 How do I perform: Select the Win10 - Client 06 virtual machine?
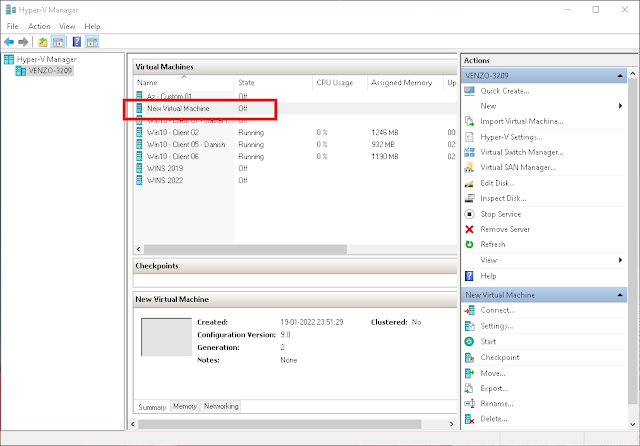pos(295,156)
